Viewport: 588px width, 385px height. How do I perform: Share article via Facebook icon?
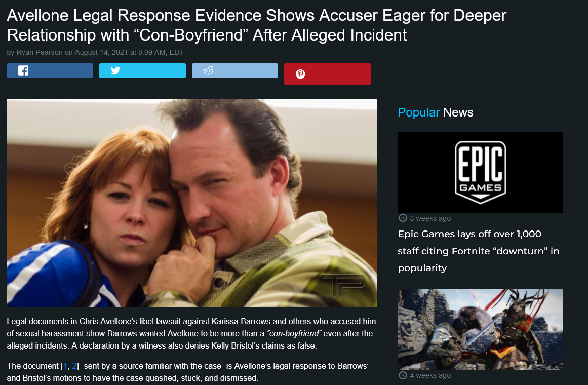pyautogui.click(x=23, y=70)
